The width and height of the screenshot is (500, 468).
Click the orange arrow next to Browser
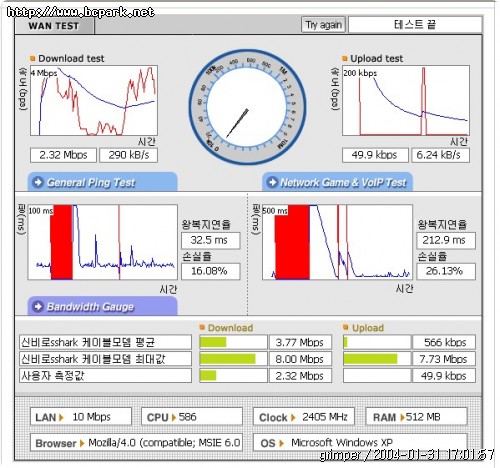(x=82, y=443)
